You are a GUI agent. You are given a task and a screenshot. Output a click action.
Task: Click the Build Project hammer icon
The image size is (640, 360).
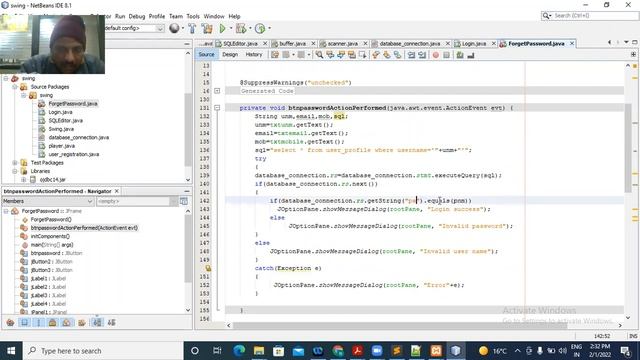(x=192, y=28)
